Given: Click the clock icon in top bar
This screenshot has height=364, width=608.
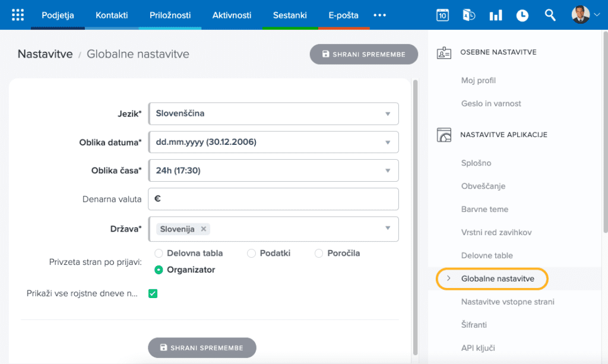Looking at the screenshot, I should (x=522, y=15).
